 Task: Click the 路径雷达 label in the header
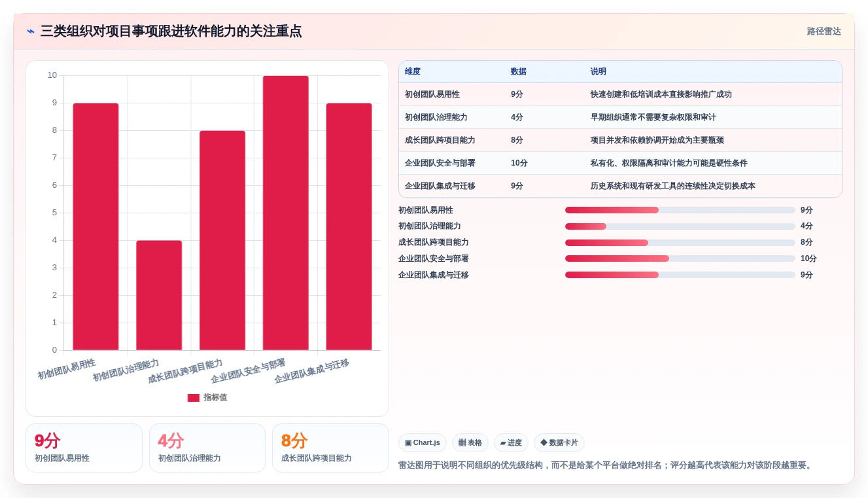[x=824, y=31]
